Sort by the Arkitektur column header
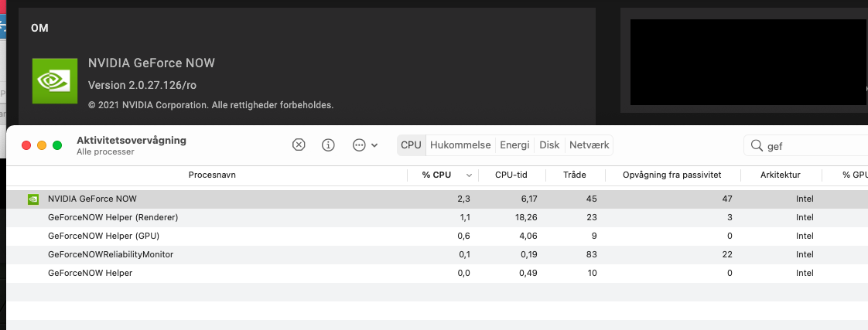This screenshot has width=868, height=330. point(780,175)
